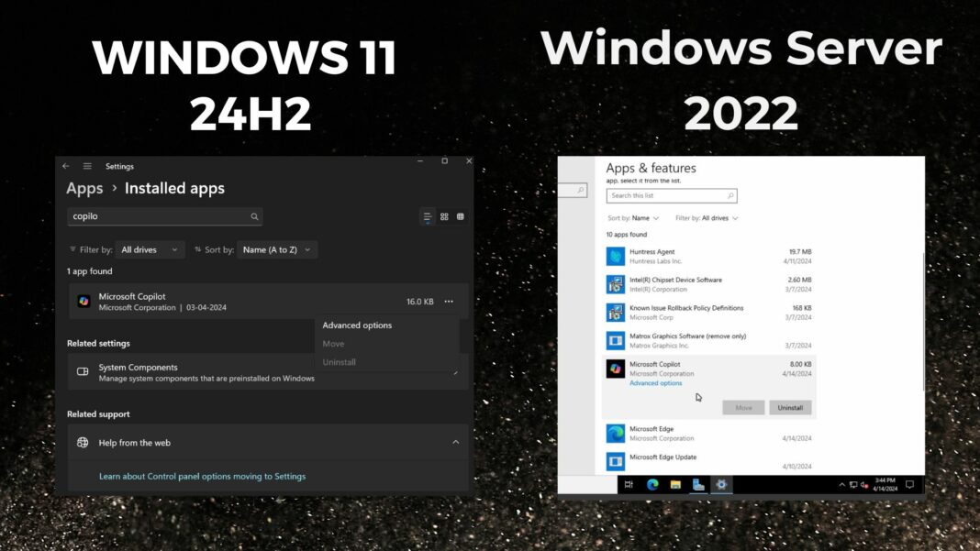Image resolution: width=980 pixels, height=551 pixels.
Task: Click the Uninstall button for Microsoft Copilot
Action: [x=790, y=407]
